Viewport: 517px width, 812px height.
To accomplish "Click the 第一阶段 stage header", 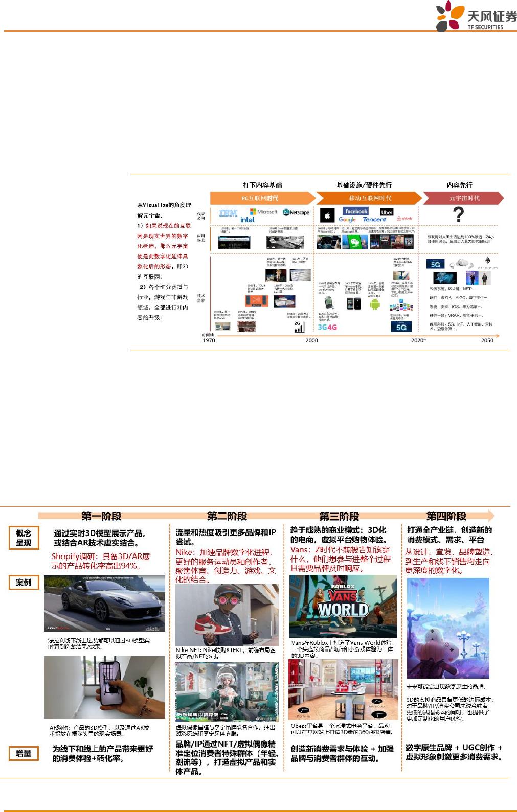I will (x=102, y=516).
